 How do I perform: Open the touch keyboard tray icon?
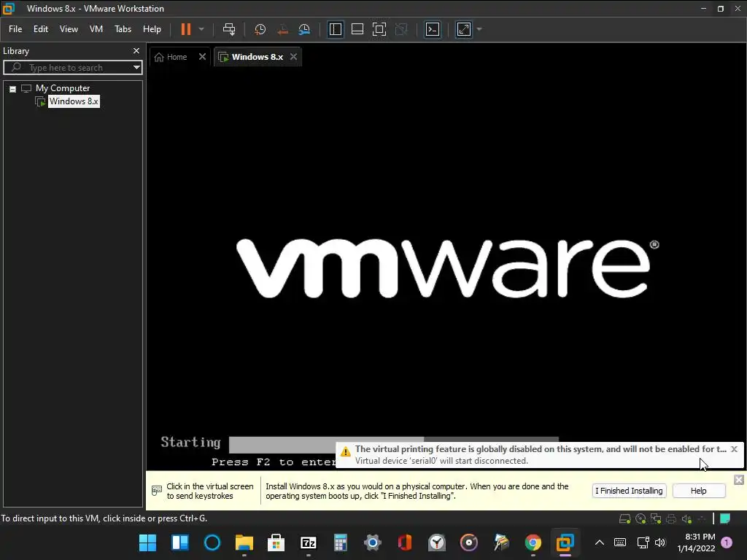620,542
